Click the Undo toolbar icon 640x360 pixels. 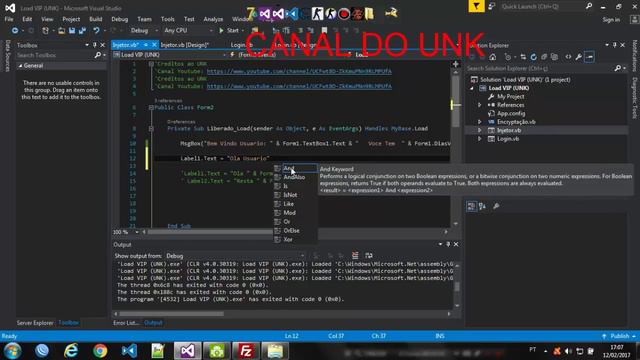click(96, 31)
